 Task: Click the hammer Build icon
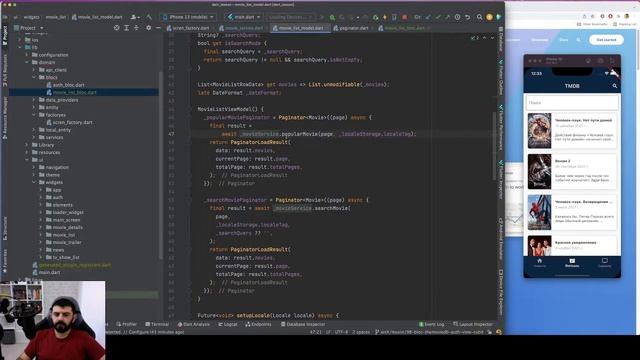click(x=149, y=17)
